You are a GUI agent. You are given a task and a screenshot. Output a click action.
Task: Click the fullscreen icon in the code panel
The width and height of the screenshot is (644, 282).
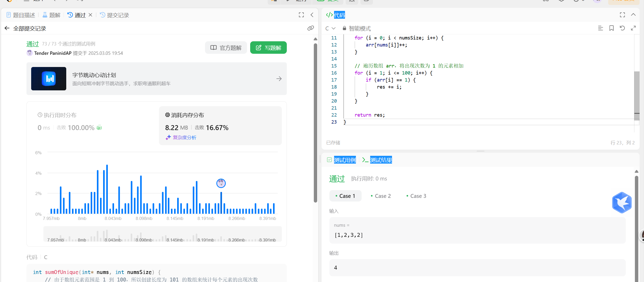[x=622, y=15]
